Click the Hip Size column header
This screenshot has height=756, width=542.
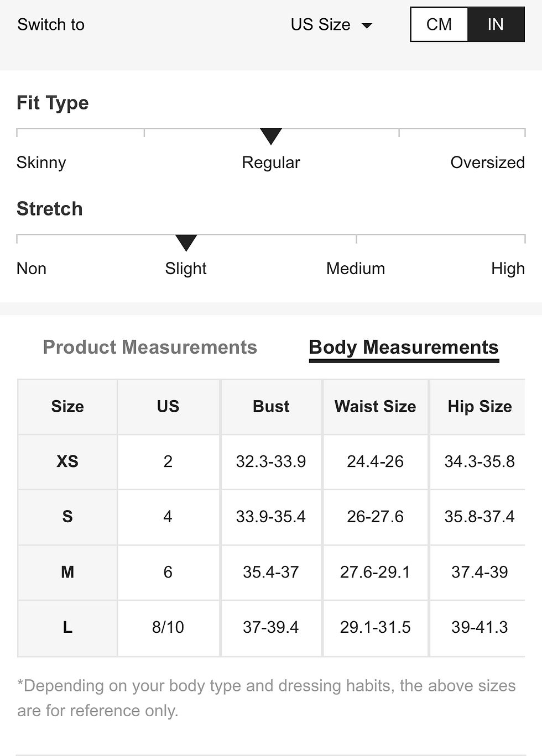(479, 406)
